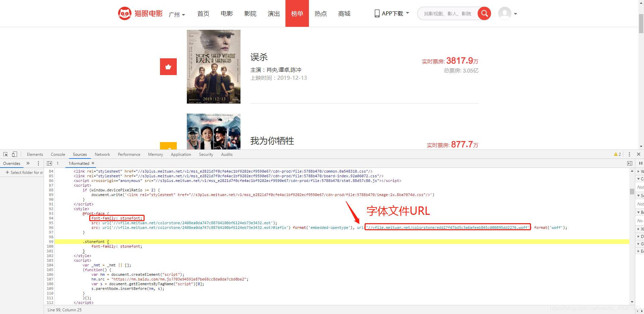Click the yellow warnings count indicator
Image resolution: width=644 pixels, height=314 pixels.
tap(618, 154)
